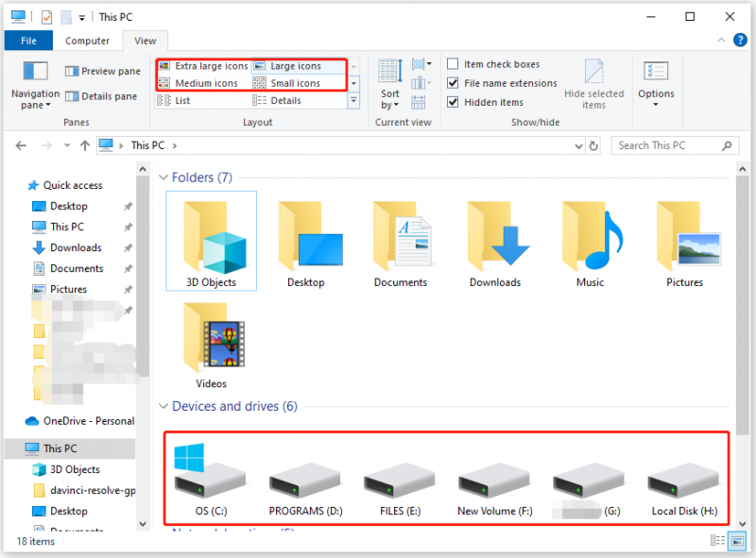Open davinci-resolve folder in navigation tree
756x558 pixels.
pos(84,491)
